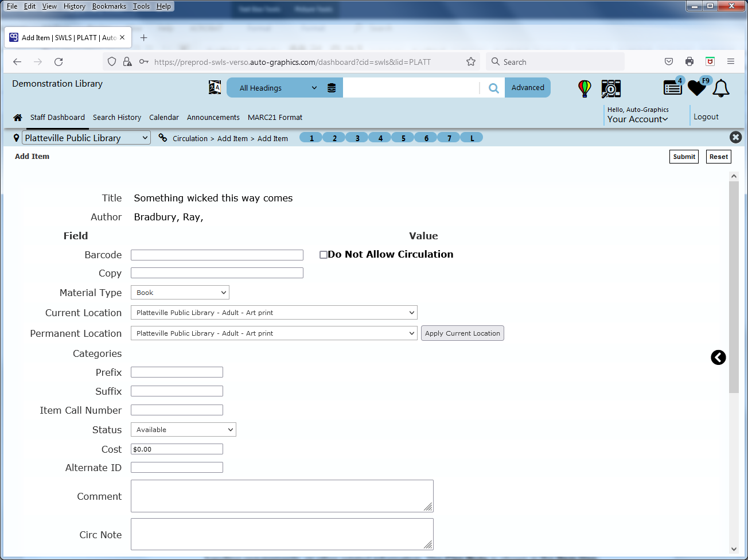Image resolution: width=748 pixels, height=560 pixels.
Task: Open the Material Type dropdown
Action: pyautogui.click(x=180, y=293)
